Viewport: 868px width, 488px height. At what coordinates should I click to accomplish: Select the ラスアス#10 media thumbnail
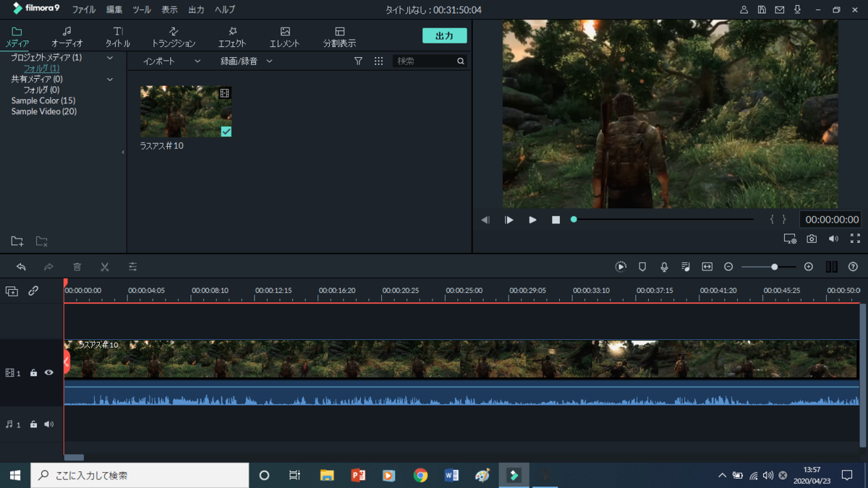(186, 111)
